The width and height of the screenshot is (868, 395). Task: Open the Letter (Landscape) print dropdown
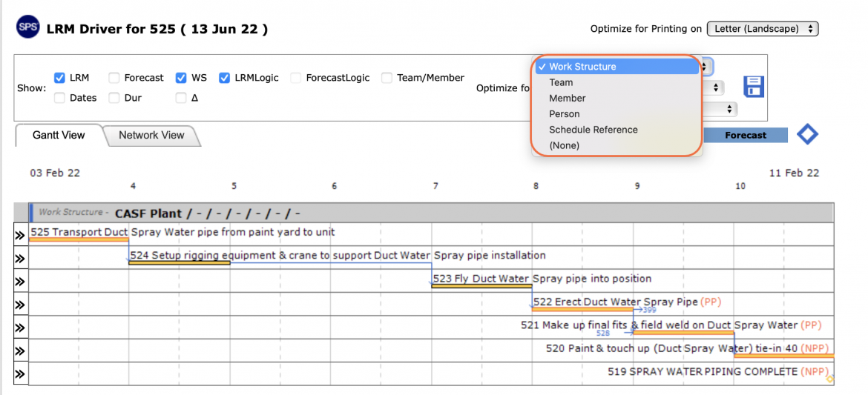click(x=762, y=29)
